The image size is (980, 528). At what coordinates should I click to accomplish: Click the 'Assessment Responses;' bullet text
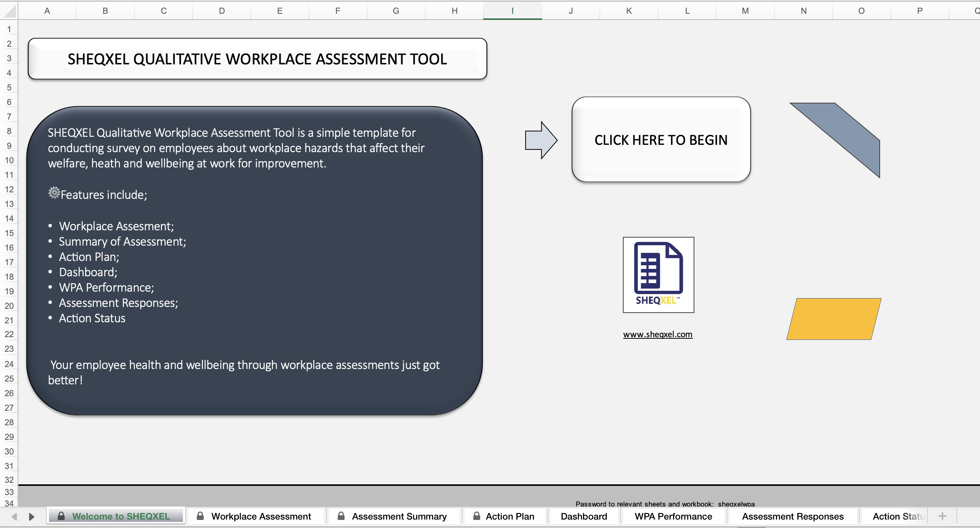point(118,303)
